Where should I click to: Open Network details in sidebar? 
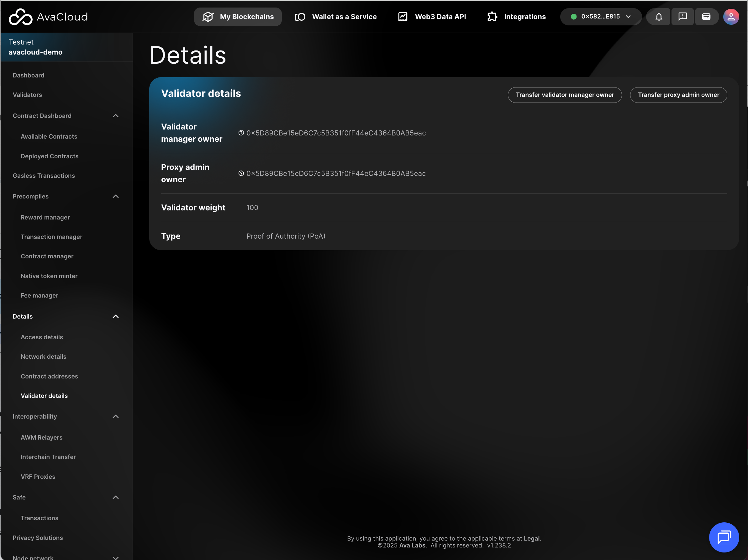point(43,357)
